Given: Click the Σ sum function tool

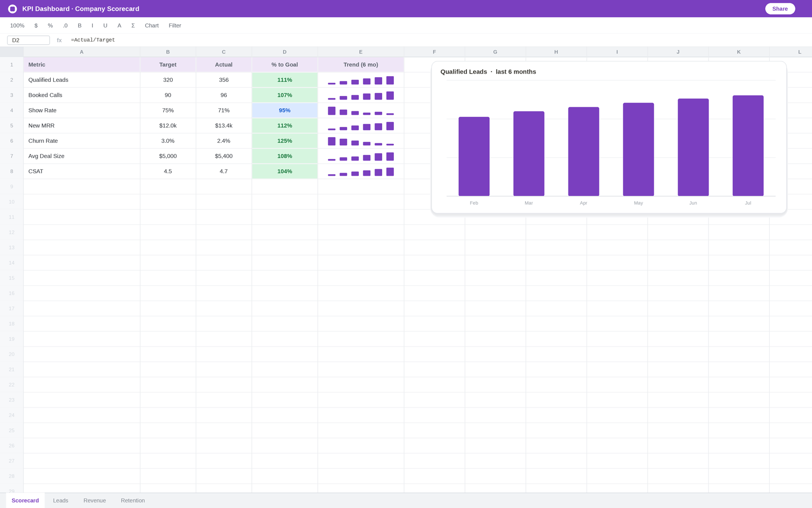Looking at the screenshot, I should (133, 25).
